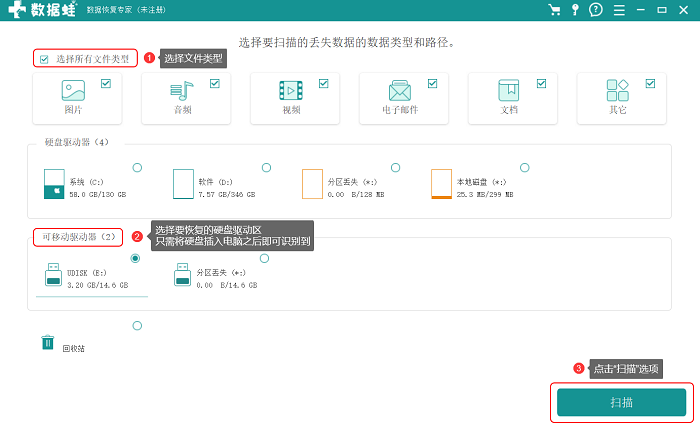This screenshot has height=429, width=700.
Task: Select the 系统 (C:) radio button
Action: pyautogui.click(x=137, y=167)
